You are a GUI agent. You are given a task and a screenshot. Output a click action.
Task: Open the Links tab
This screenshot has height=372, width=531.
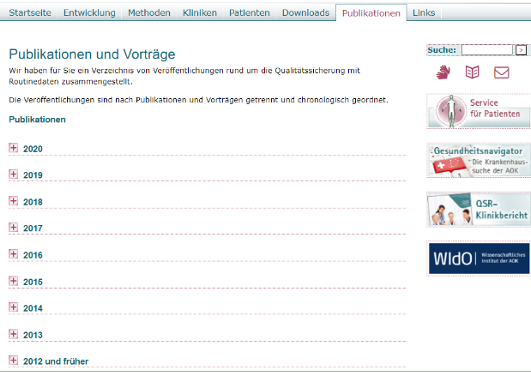(424, 13)
